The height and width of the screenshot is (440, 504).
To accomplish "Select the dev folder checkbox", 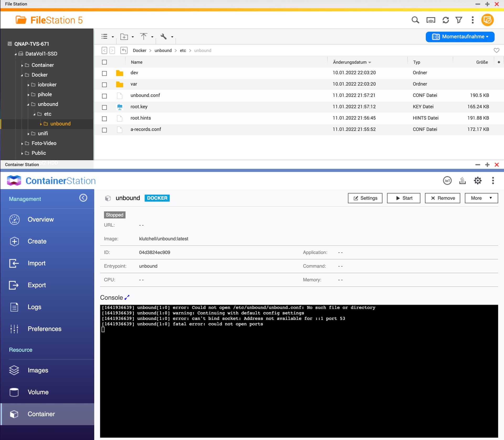I will click(104, 73).
